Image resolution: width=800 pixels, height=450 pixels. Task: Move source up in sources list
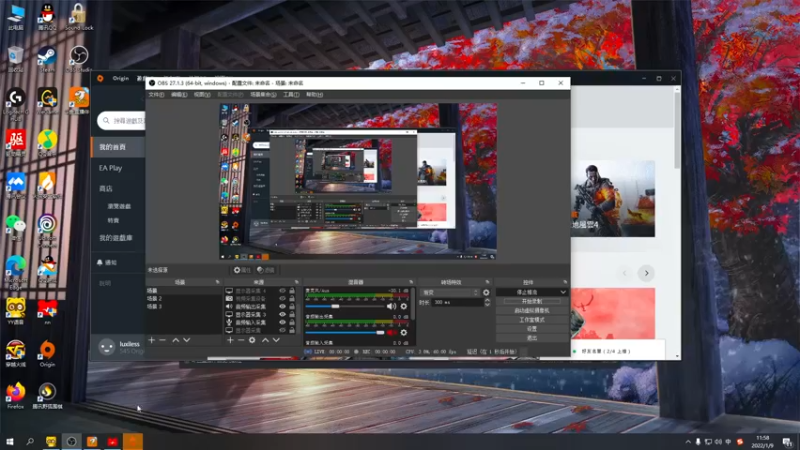point(265,340)
